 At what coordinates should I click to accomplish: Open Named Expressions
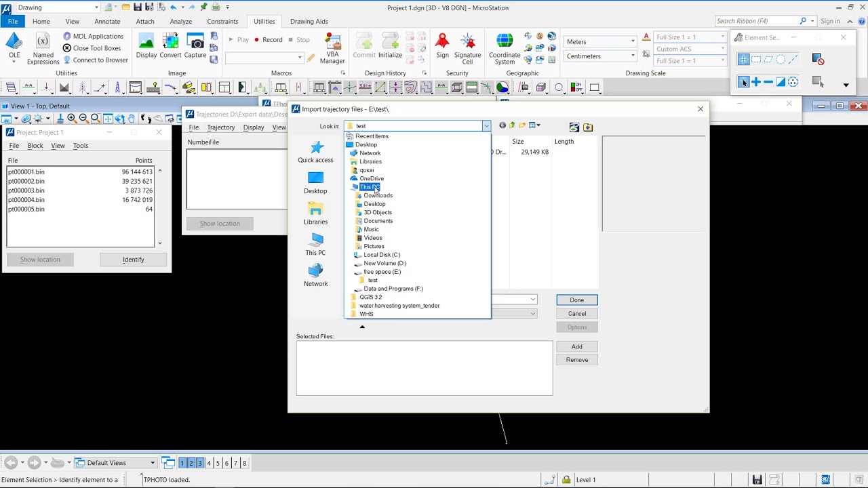[x=43, y=49]
